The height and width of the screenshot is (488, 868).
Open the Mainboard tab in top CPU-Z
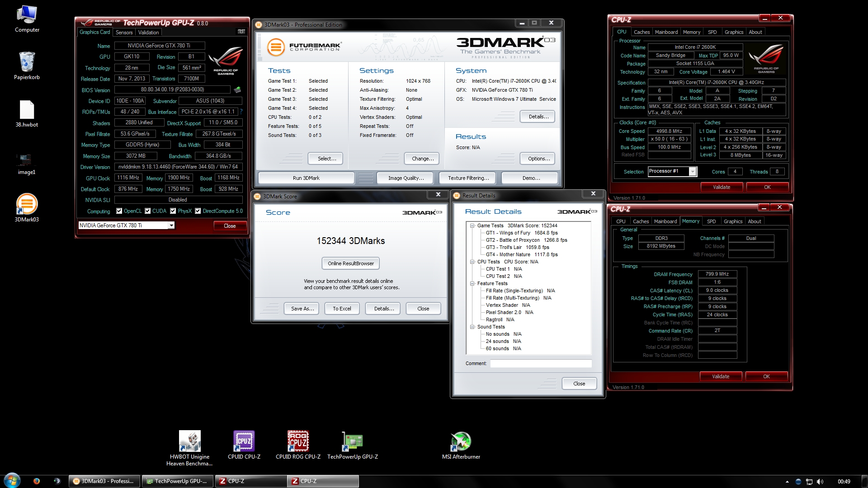666,32
